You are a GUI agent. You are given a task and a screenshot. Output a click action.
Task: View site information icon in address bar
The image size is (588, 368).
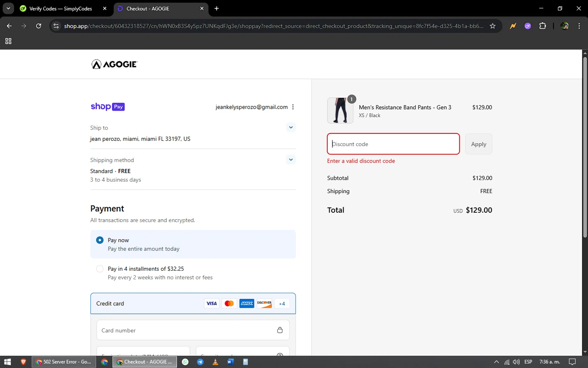[x=56, y=26]
